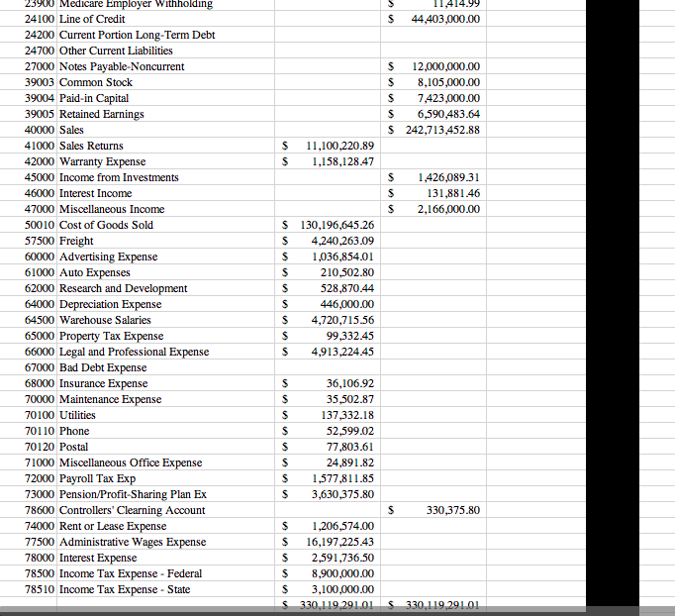Image resolution: width=675 pixels, height=616 pixels.
Task: Select Income from Investments label
Action: pyautogui.click(x=119, y=177)
